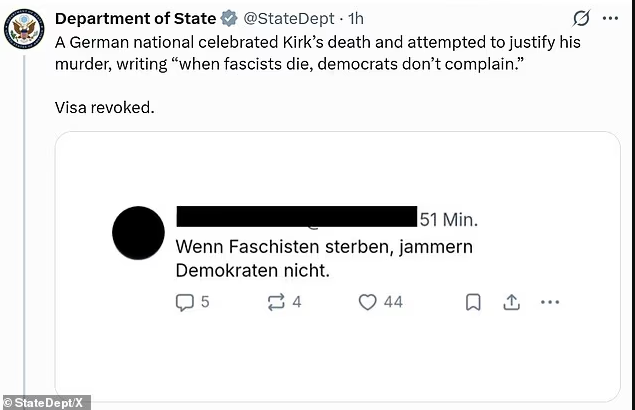This screenshot has height=410, width=635.
Task: Toggle the bookmark icon on quoted post
Action: (473, 301)
